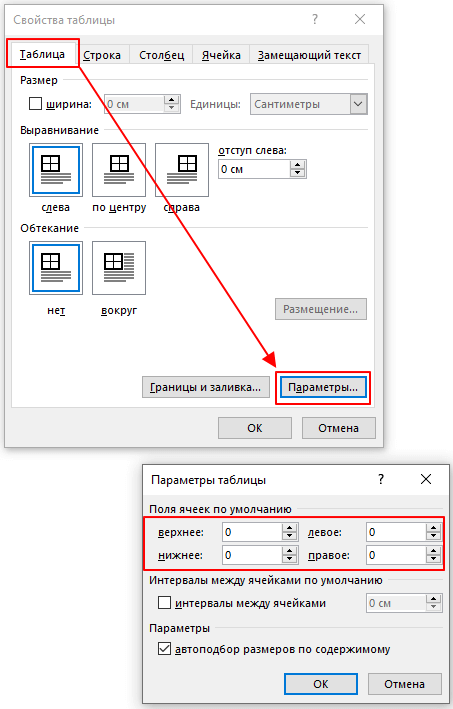Close the Параметры таблицы dialog
Image resolution: width=453 pixels, height=709 pixels.
[425, 479]
